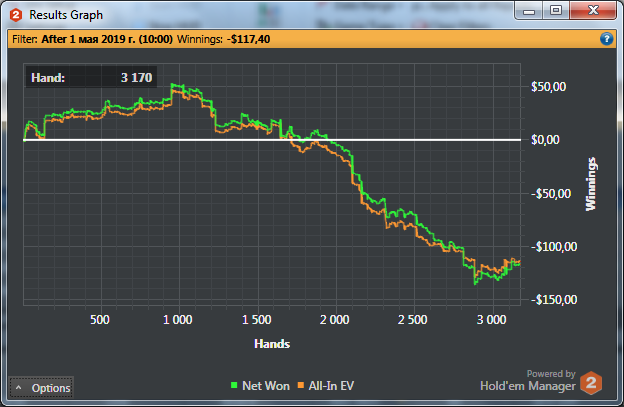This screenshot has height=407, width=624.
Task: Click the Options button label
Action: (51, 388)
